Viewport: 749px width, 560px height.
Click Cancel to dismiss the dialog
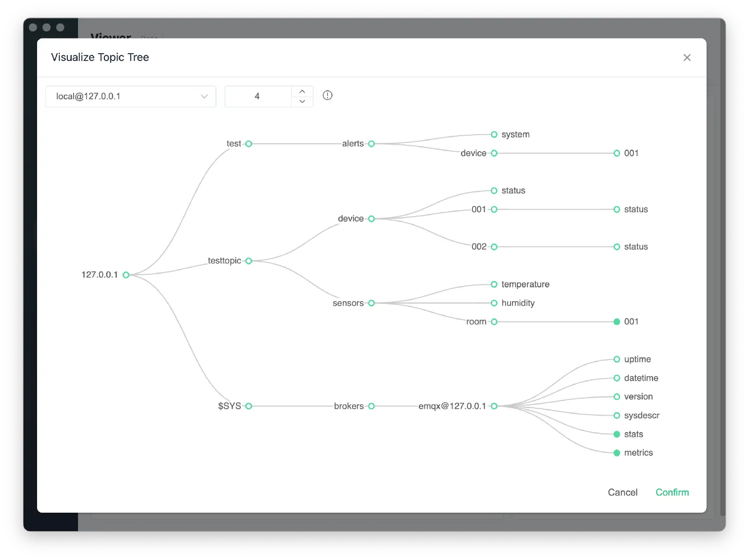pyautogui.click(x=623, y=492)
